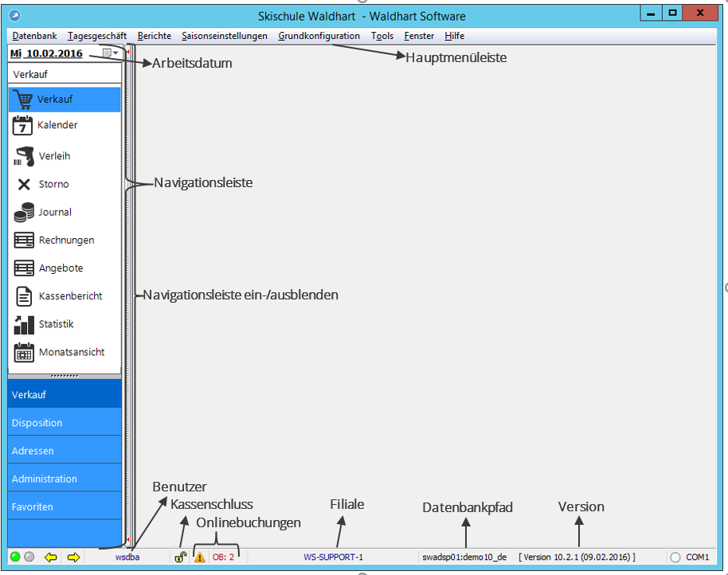Image resolution: width=728 pixels, height=575 pixels.
Task: Open Monatsansicht month calendar icon
Action: (x=24, y=352)
